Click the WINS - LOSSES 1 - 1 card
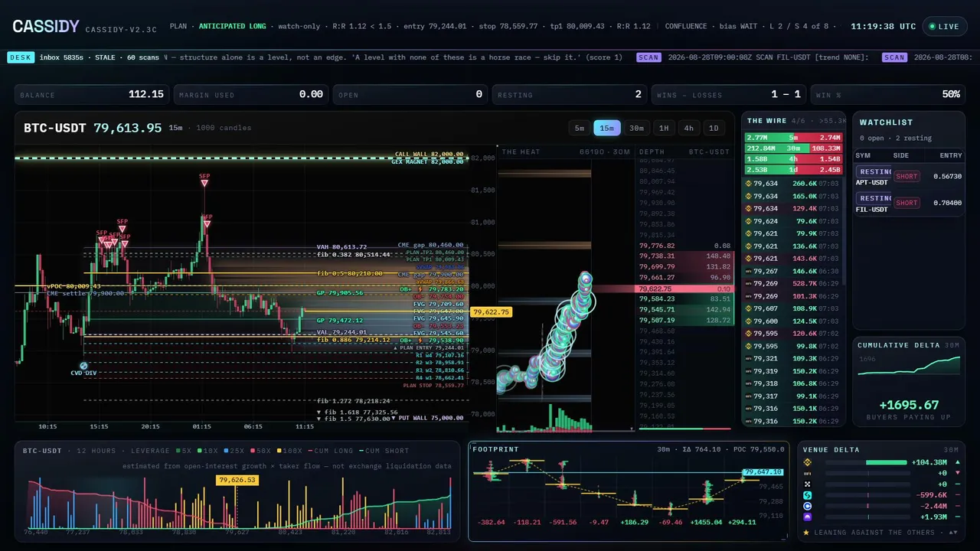This screenshot has width=980, height=551. [x=729, y=94]
